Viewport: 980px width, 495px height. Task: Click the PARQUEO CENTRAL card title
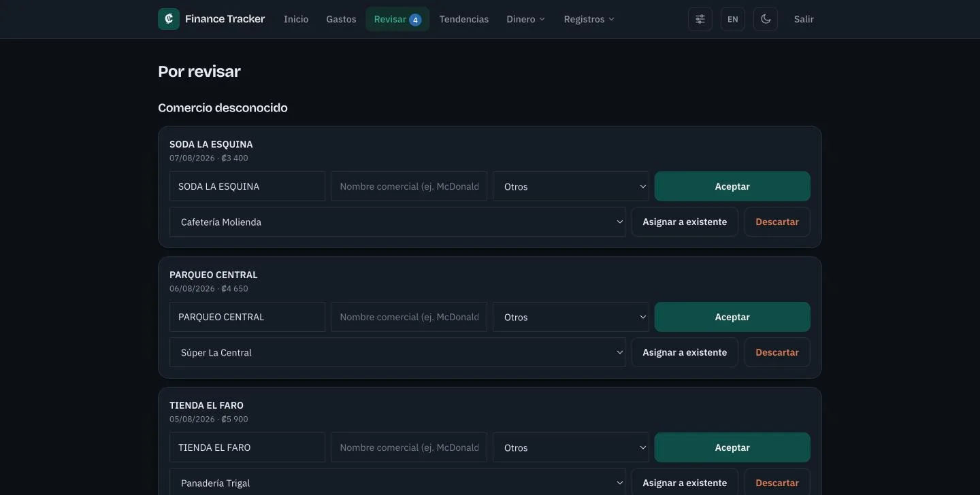[x=214, y=275]
